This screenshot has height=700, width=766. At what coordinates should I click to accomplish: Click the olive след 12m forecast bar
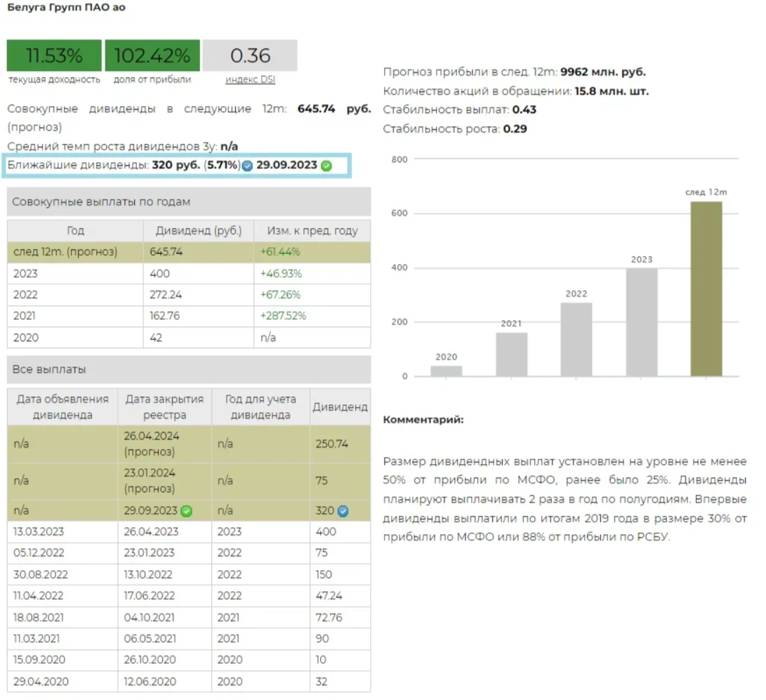pos(706,289)
